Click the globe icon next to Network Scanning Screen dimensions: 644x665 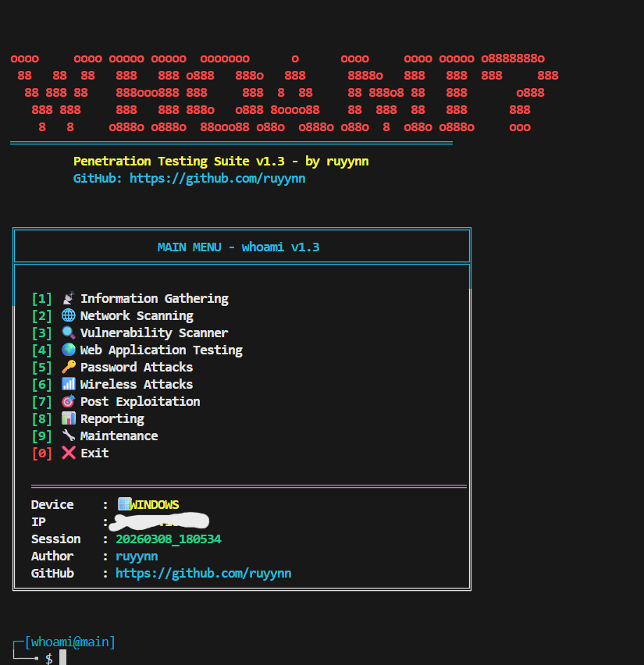69,315
